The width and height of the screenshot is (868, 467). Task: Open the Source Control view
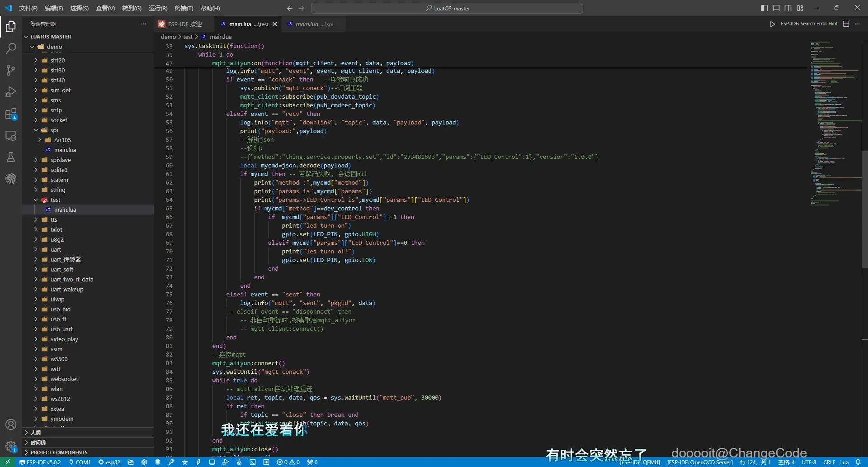pyautogui.click(x=11, y=70)
